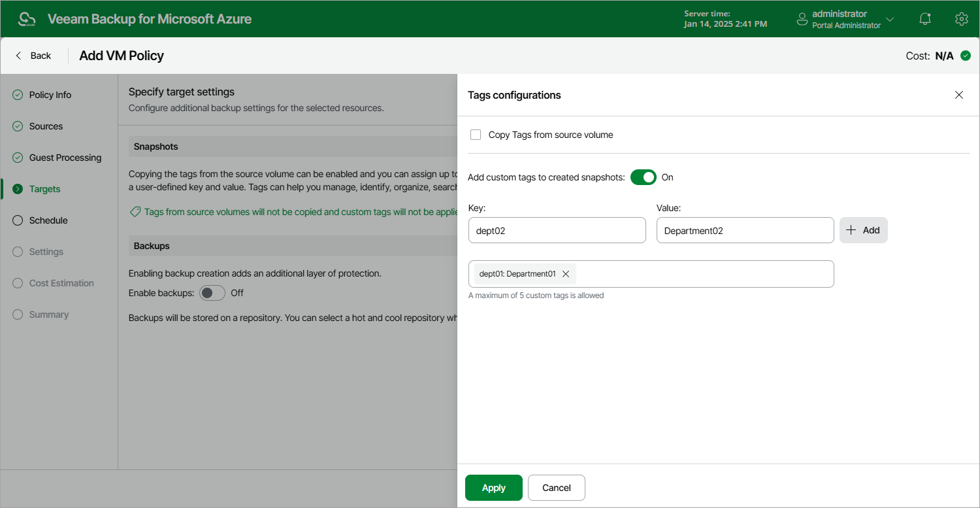Go to the Guest Processing step
The width and height of the screenshot is (980, 508).
tap(65, 158)
